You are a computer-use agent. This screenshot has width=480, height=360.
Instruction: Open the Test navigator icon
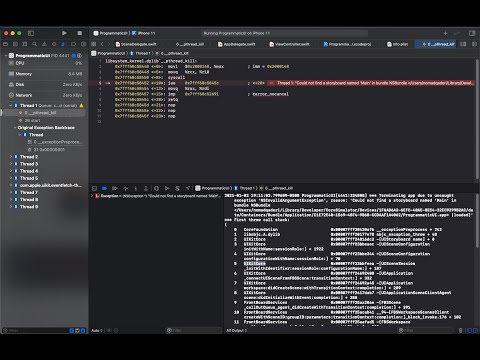click(x=54, y=44)
